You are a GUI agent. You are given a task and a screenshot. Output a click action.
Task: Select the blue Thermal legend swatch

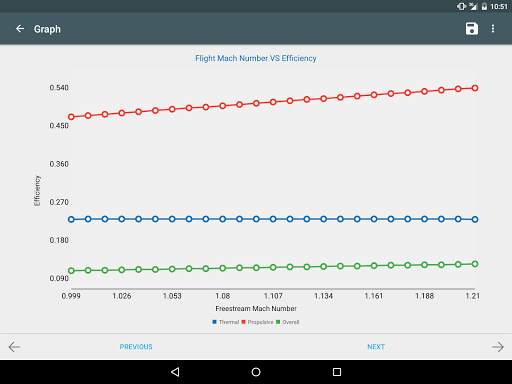pyautogui.click(x=214, y=322)
